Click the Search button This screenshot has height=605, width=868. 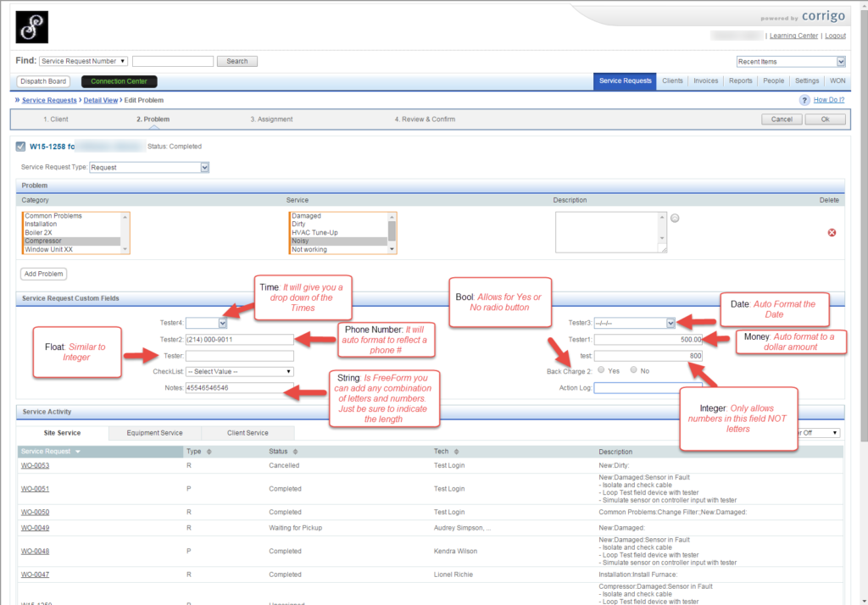pyautogui.click(x=237, y=62)
